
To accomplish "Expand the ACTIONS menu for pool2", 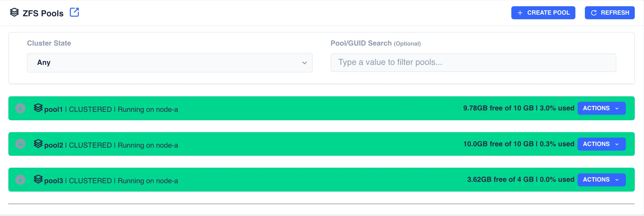I will point(601,144).
